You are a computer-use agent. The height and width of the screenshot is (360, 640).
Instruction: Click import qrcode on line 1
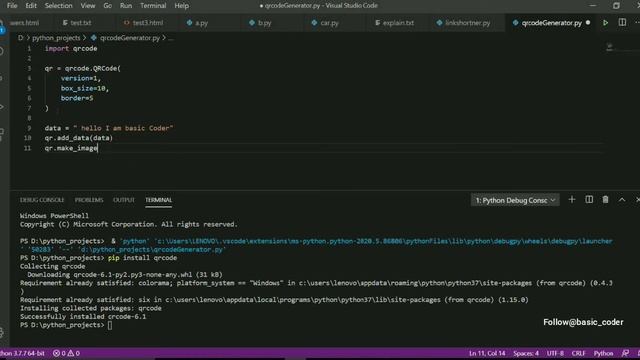(71, 49)
